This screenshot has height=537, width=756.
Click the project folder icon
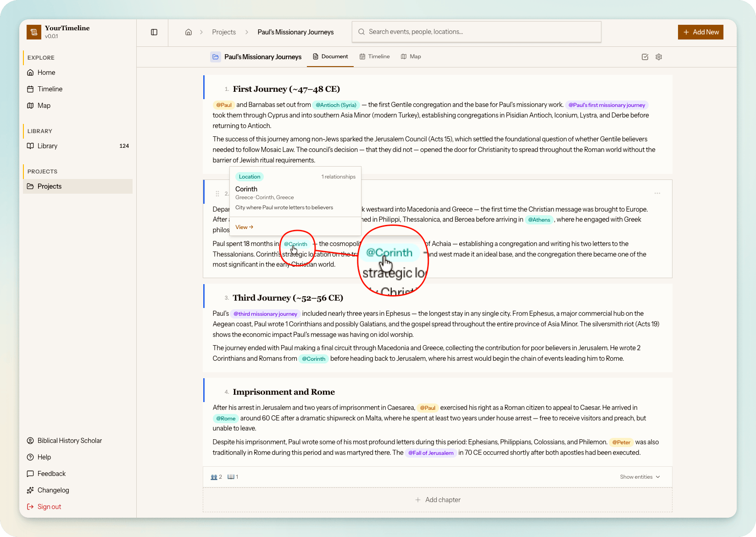[216, 57]
